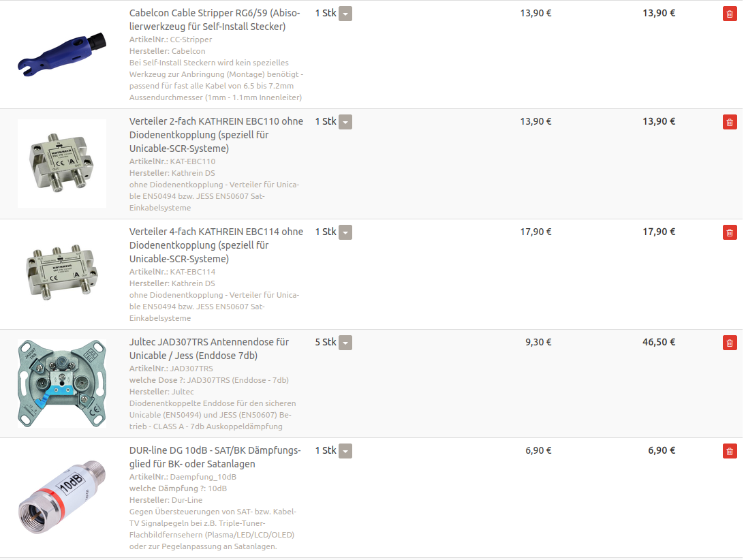Open quantity dropdown for Verteiler 2-fach EBC110
746x560 pixels.
[x=345, y=122]
